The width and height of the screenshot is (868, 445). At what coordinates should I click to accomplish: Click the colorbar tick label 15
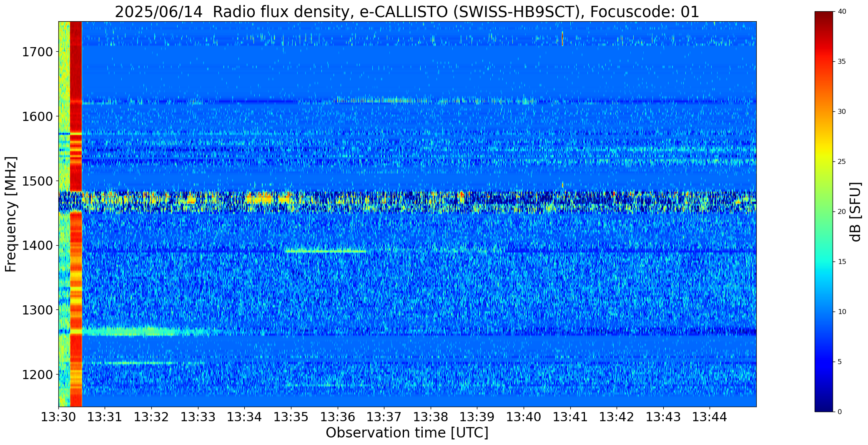tap(842, 262)
